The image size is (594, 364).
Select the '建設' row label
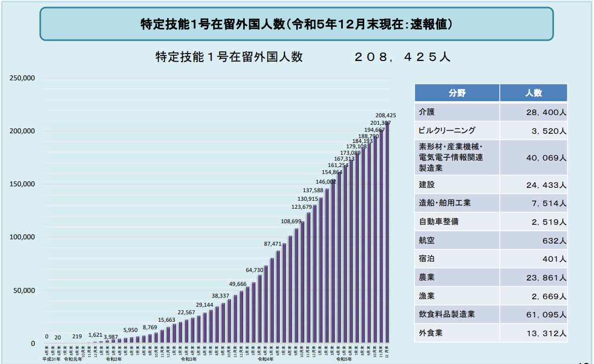coord(426,185)
